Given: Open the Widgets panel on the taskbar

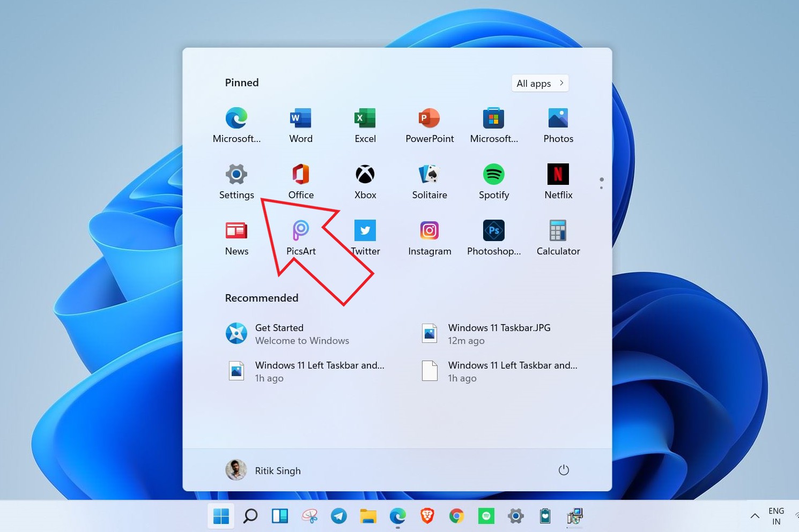Looking at the screenshot, I should 280,516.
